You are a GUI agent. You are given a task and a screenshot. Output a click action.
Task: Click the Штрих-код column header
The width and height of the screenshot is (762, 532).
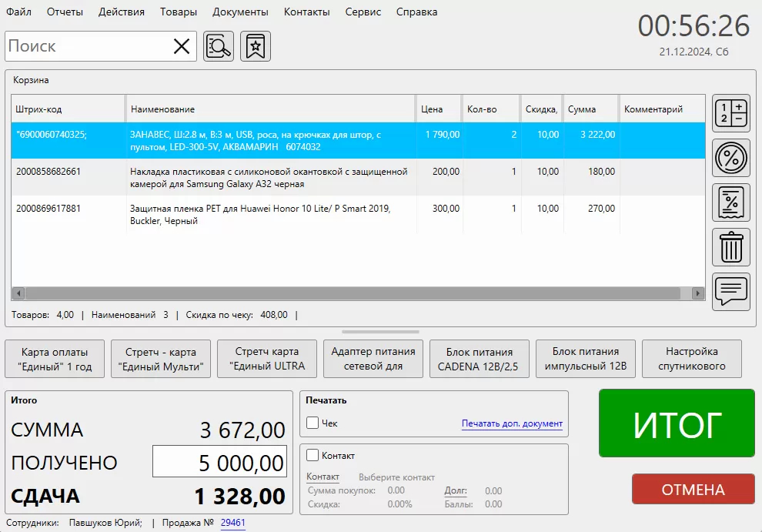tap(68, 109)
